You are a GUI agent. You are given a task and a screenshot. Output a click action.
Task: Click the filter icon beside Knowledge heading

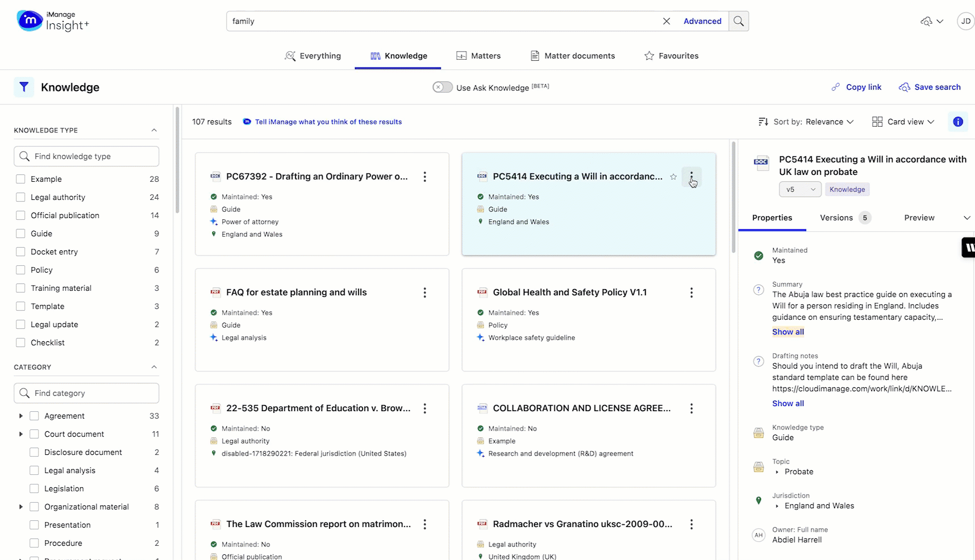23,86
